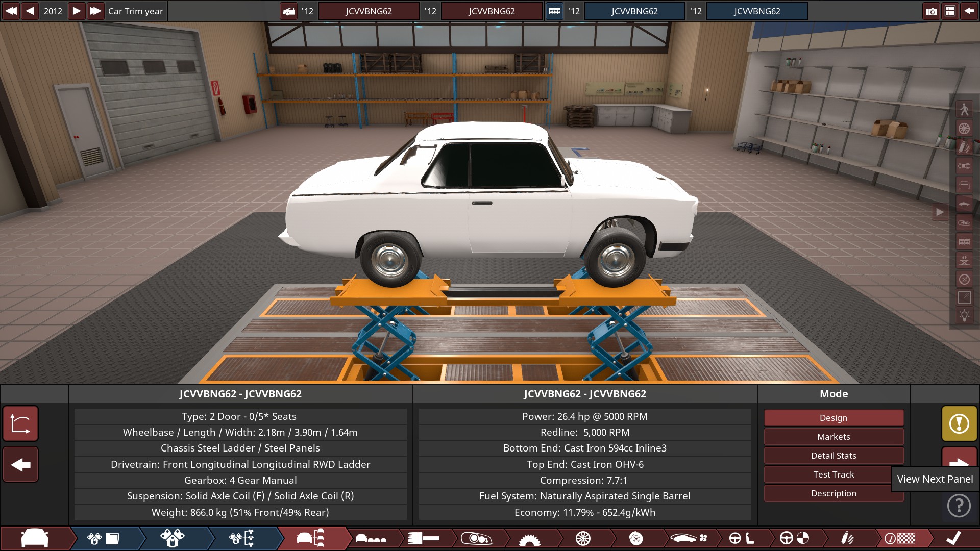Switch to Markets mode
The image size is (980, 551).
coord(834,437)
